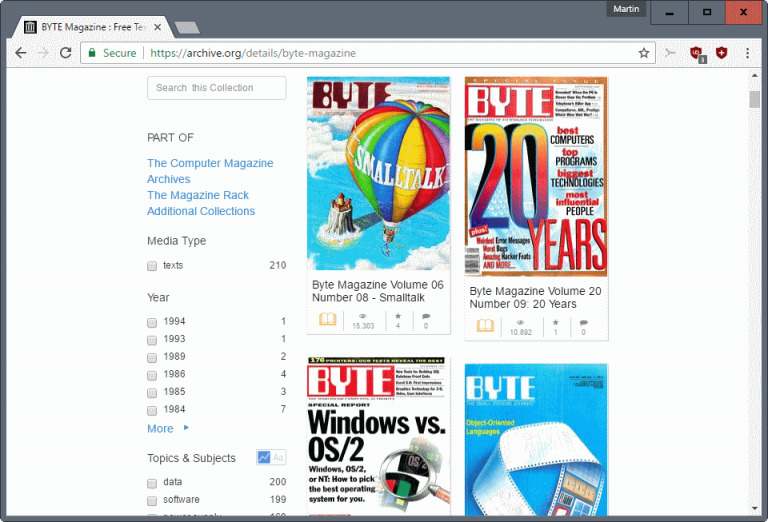
Task: Open the 20 Years cover thumbnail
Action: 536,176
